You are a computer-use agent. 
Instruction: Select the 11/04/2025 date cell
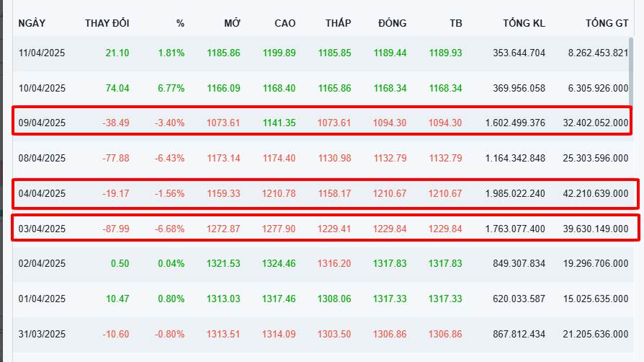(42, 53)
